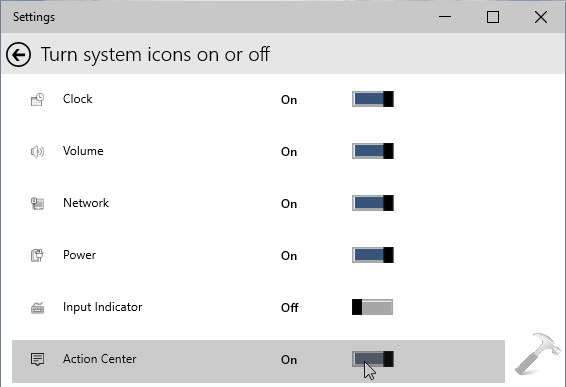The width and height of the screenshot is (566, 387).
Task: Enable the Input Indicator toggle
Action: (x=373, y=307)
